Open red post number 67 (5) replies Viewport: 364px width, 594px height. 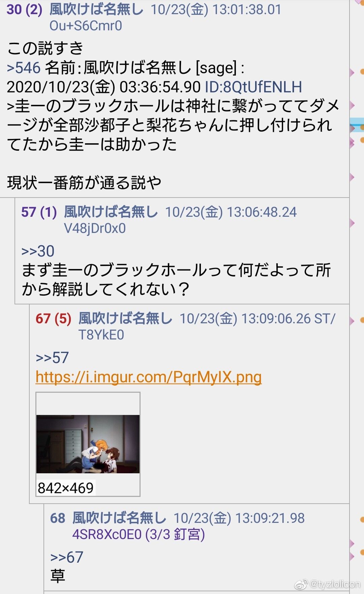pos(54,319)
